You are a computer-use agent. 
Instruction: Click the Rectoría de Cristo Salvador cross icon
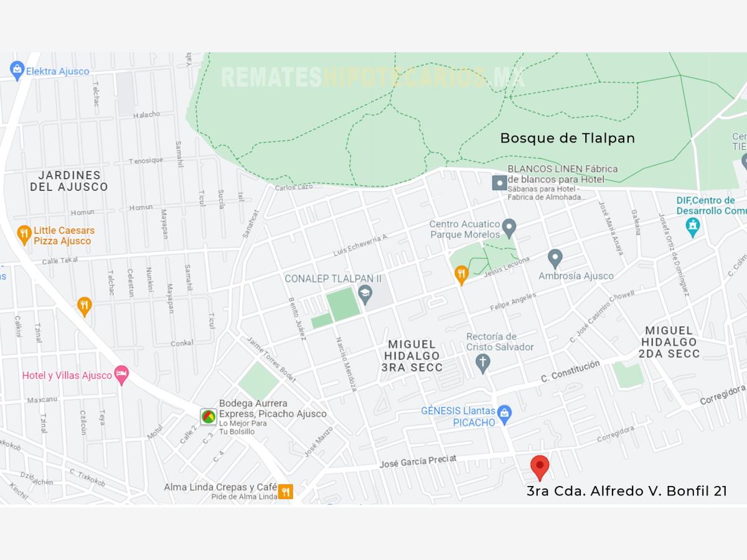(x=483, y=363)
